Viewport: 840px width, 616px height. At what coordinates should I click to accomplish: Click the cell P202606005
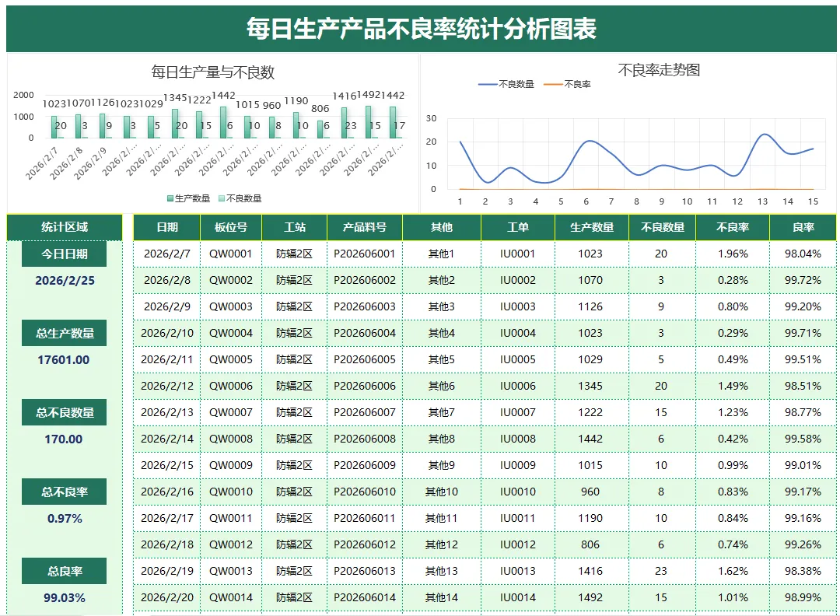pos(365,359)
